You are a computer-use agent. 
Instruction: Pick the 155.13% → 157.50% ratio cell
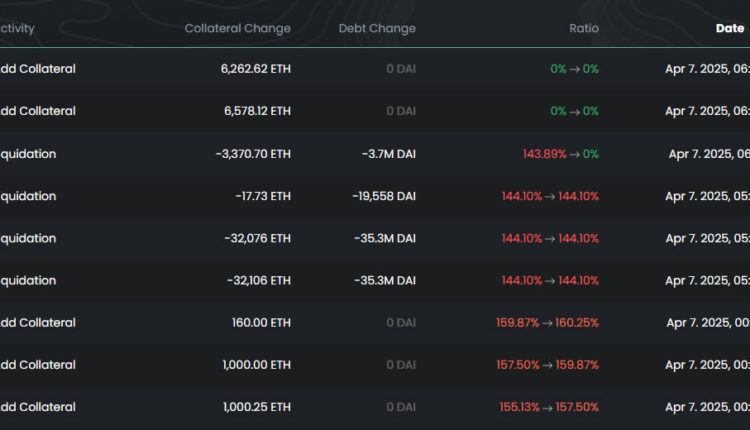[x=549, y=407]
